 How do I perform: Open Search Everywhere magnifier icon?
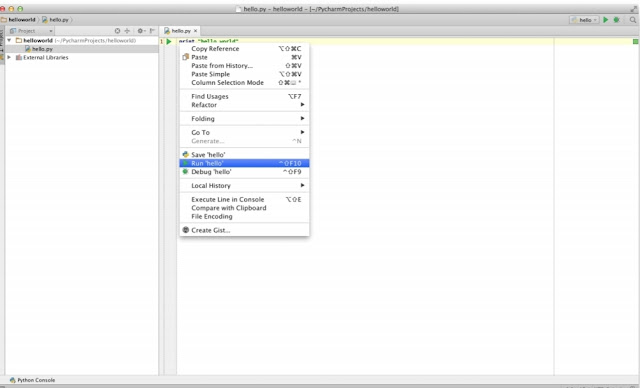point(633,20)
